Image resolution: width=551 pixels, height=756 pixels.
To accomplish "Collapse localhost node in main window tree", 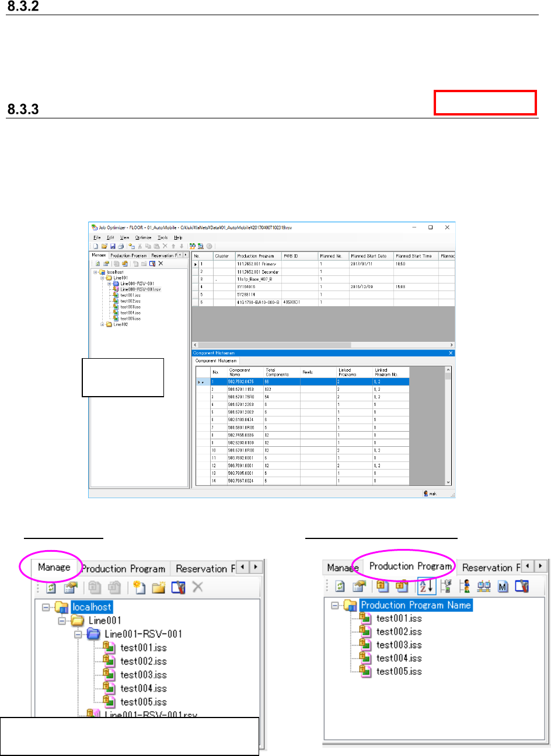I will (x=95, y=272).
